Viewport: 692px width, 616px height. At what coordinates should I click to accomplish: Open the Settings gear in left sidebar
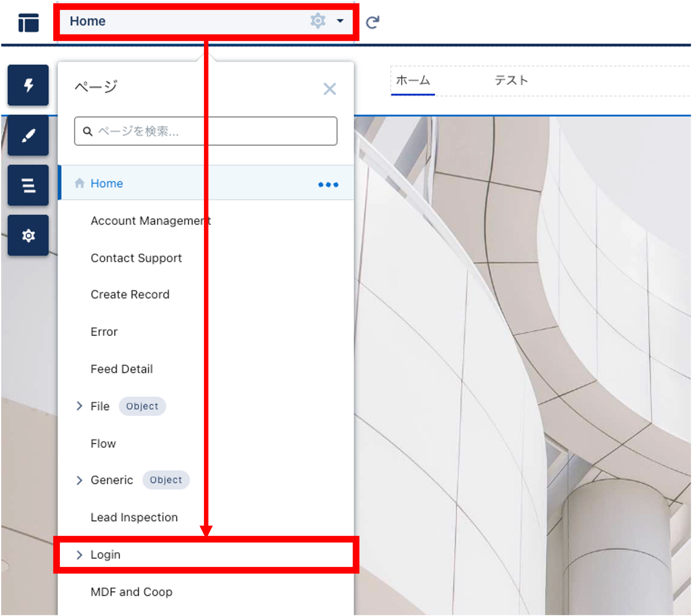[x=28, y=235]
